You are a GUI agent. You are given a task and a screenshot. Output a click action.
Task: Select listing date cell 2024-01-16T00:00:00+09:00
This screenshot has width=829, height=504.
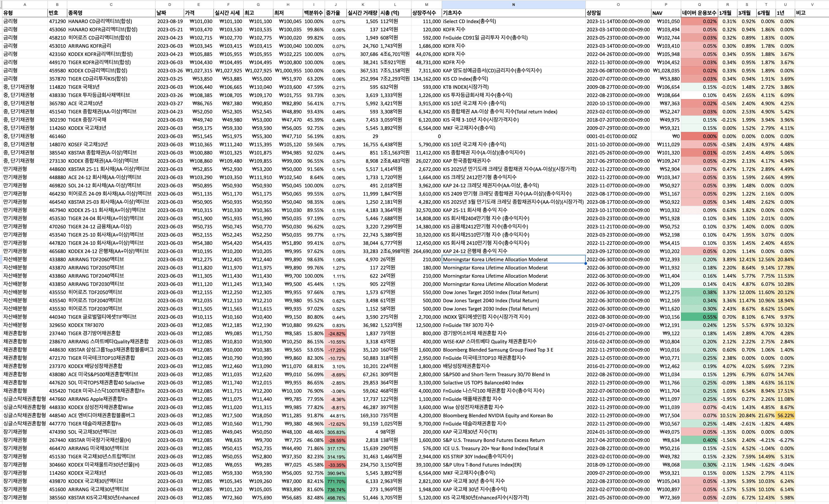click(x=618, y=432)
